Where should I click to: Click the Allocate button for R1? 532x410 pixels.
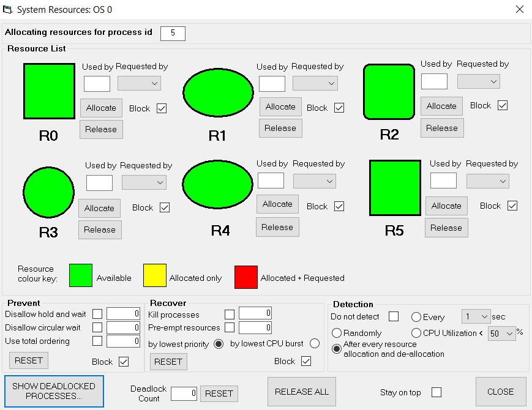[280, 106]
